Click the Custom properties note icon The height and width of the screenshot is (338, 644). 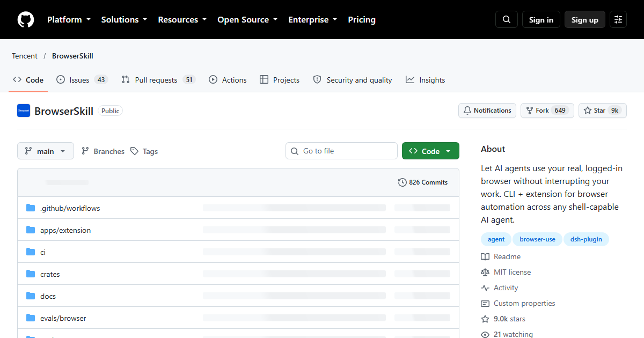(x=485, y=304)
